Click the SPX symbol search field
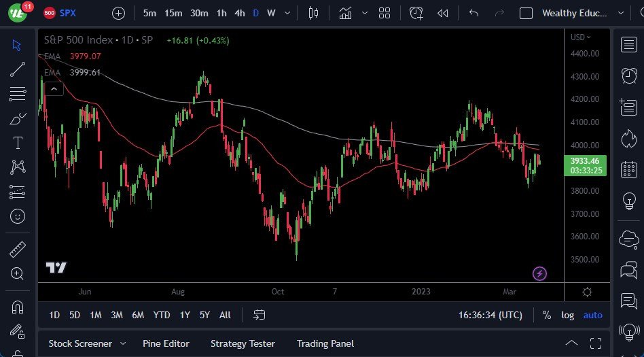 click(68, 13)
